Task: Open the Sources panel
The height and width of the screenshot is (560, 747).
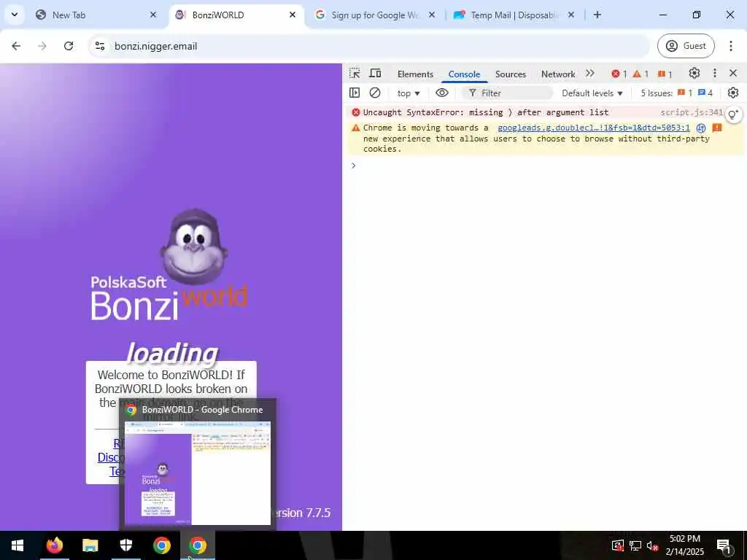Action: [x=510, y=74]
